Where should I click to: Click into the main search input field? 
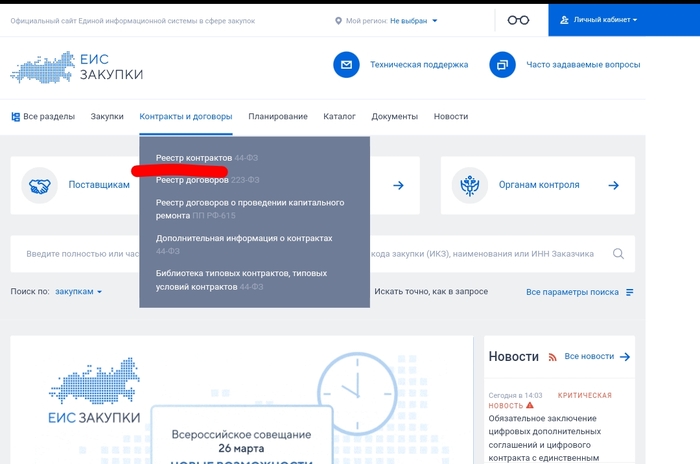click(80, 254)
